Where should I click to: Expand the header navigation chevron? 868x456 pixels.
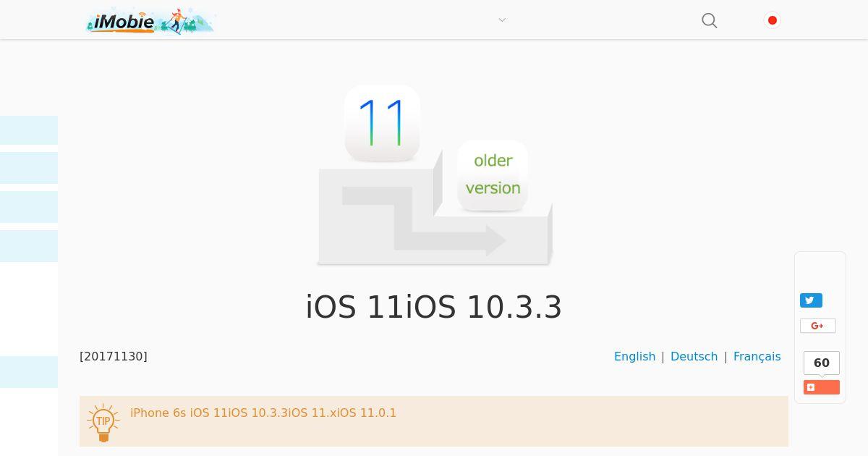(502, 20)
